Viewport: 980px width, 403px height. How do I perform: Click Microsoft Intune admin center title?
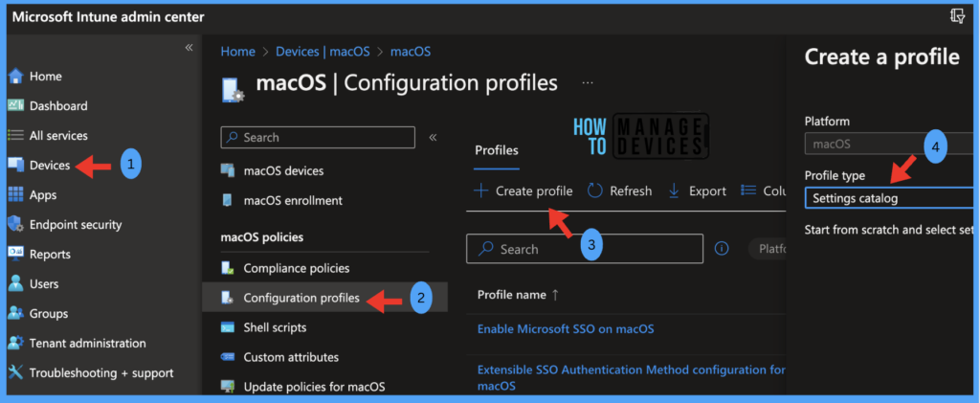pos(108,16)
